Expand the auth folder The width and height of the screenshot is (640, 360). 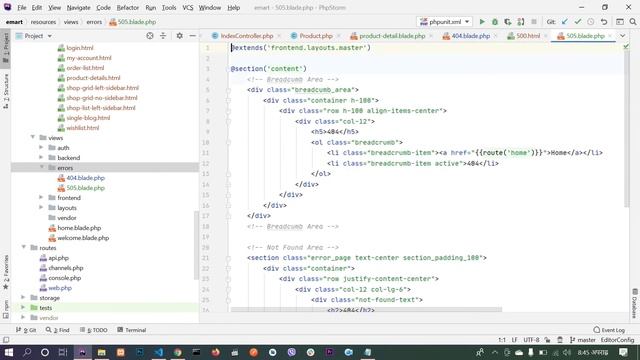point(41,147)
